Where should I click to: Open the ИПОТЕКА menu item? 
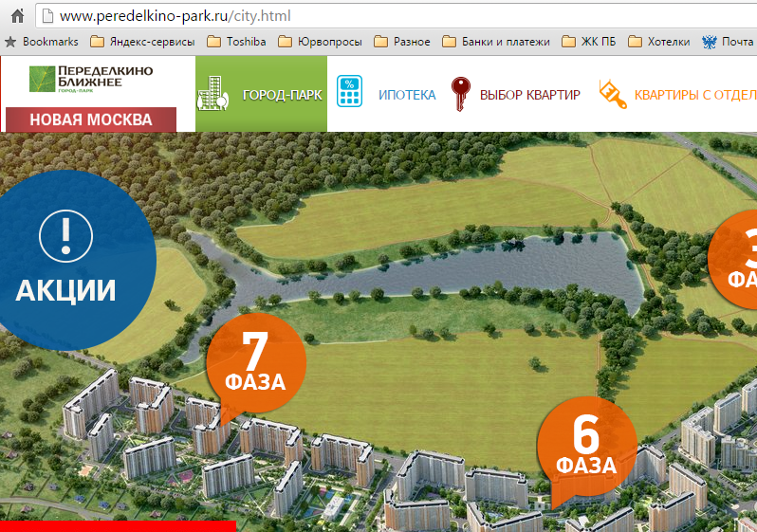(407, 95)
